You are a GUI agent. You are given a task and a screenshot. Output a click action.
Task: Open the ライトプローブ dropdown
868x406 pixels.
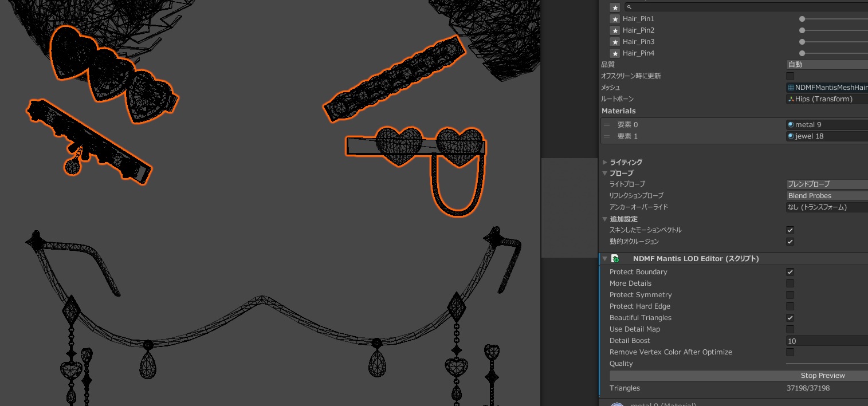click(826, 184)
